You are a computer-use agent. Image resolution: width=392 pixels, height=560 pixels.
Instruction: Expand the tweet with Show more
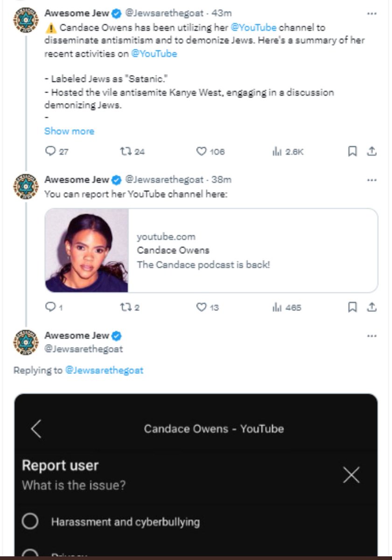point(69,131)
